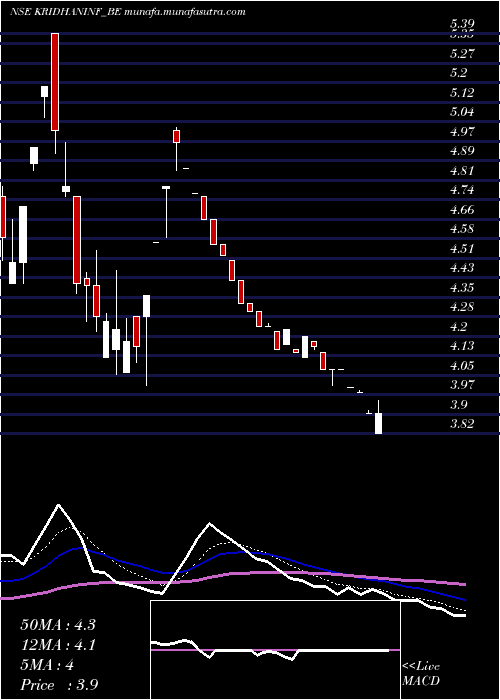Click the 5.27 price axis label
Screen dimensions: 500x700
click(462, 54)
